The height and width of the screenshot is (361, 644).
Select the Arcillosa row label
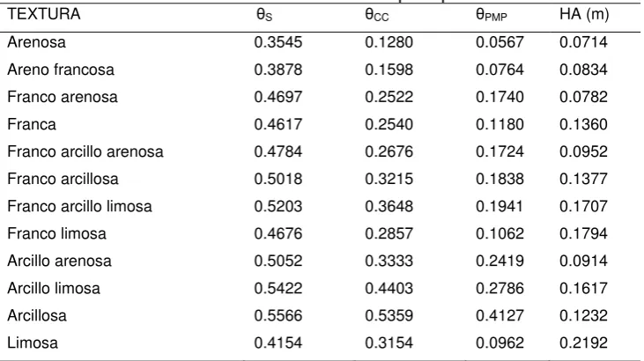tap(37, 315)
